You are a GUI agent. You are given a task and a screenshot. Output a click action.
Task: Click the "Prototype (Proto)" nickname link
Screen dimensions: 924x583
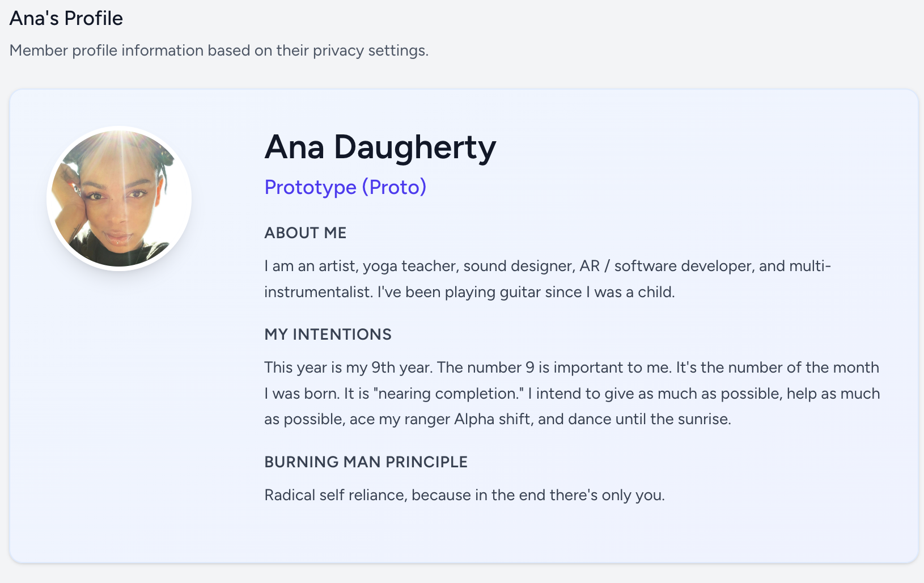pos(345,187)
